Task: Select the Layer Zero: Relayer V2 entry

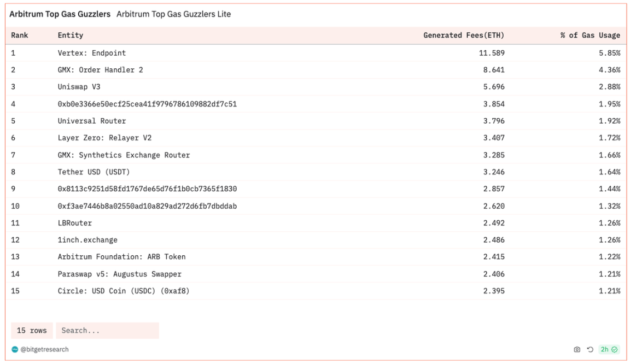Action: pos(104,138)
